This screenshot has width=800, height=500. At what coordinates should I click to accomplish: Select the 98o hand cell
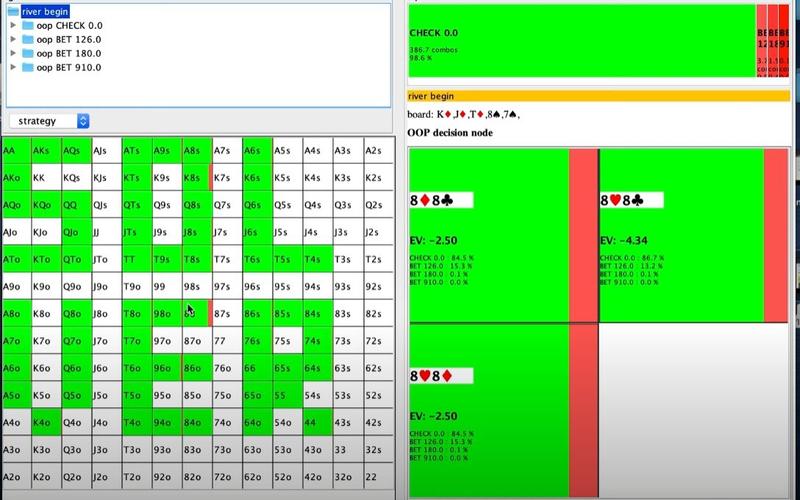tap(167, 314)
